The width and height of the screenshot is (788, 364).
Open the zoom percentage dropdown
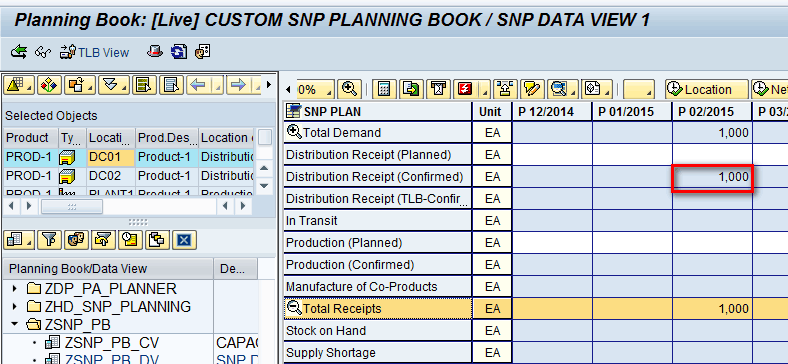[315, 89]
